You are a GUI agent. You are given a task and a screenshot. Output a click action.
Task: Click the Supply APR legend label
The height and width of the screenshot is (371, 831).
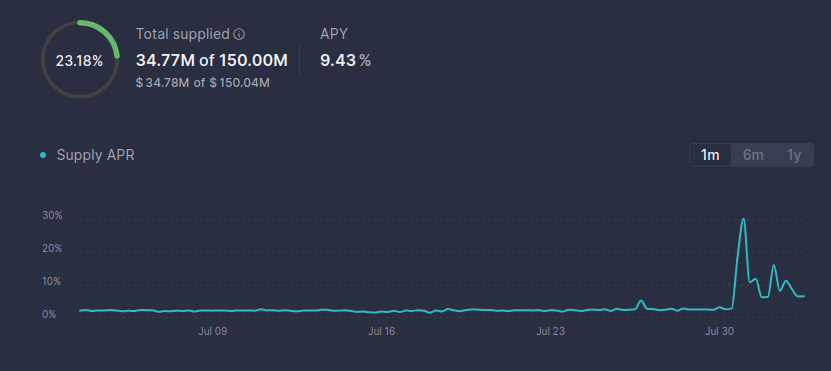coord(95,155)
